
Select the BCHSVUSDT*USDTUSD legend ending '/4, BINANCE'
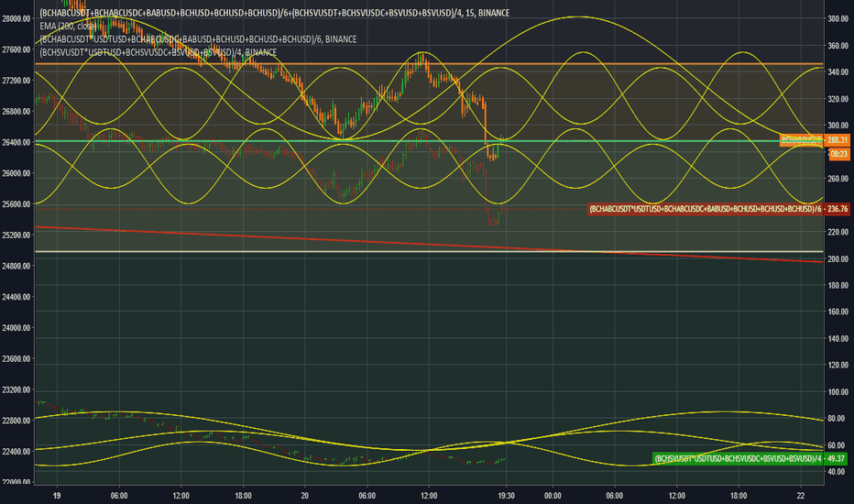point(159,52)
